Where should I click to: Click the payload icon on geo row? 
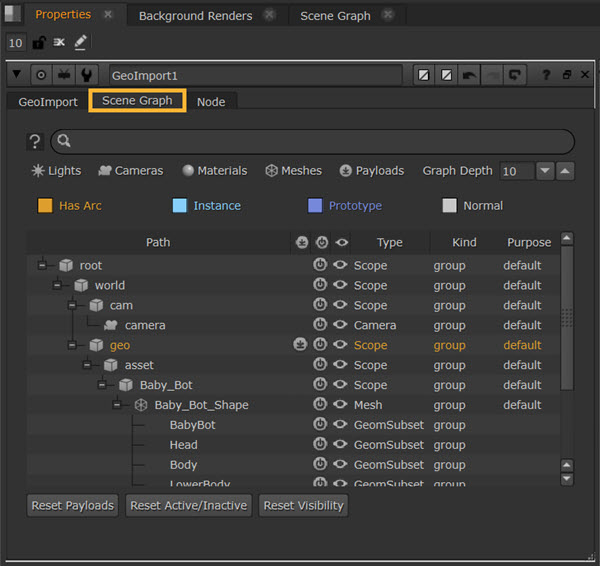[x=301, y=345]
